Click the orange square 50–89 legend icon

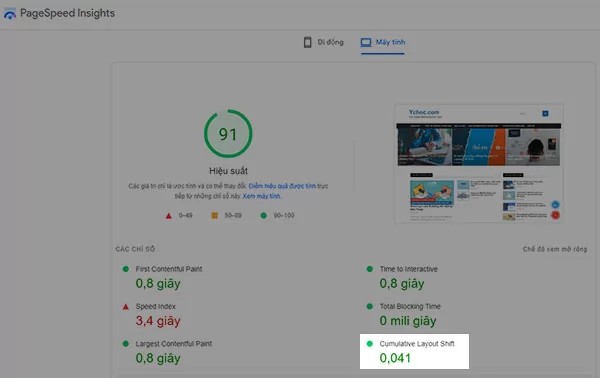pos(215,215)
